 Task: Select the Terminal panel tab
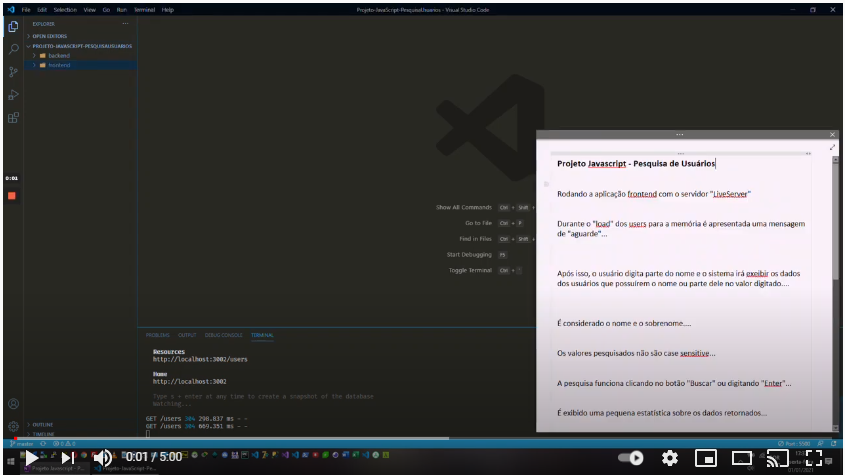(262, 335)
